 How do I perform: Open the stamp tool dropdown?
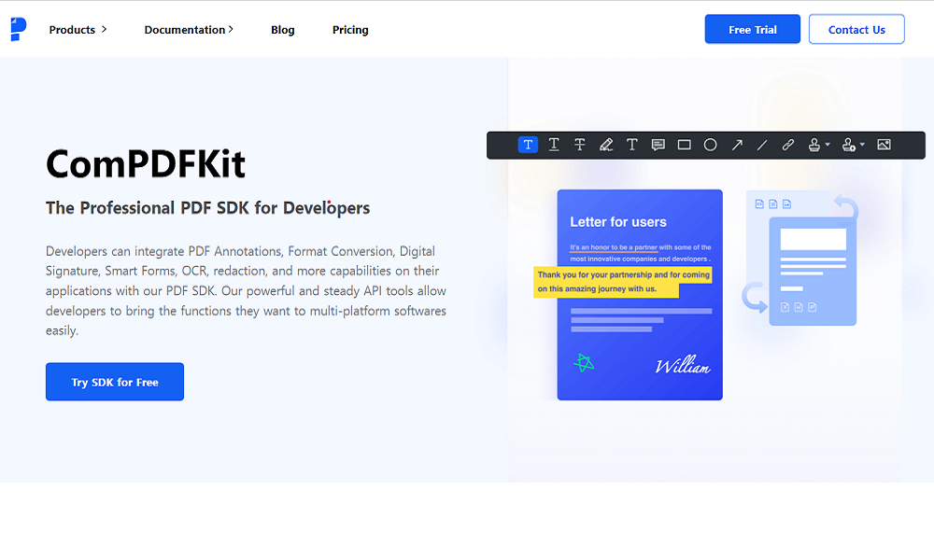pos(819,145)
